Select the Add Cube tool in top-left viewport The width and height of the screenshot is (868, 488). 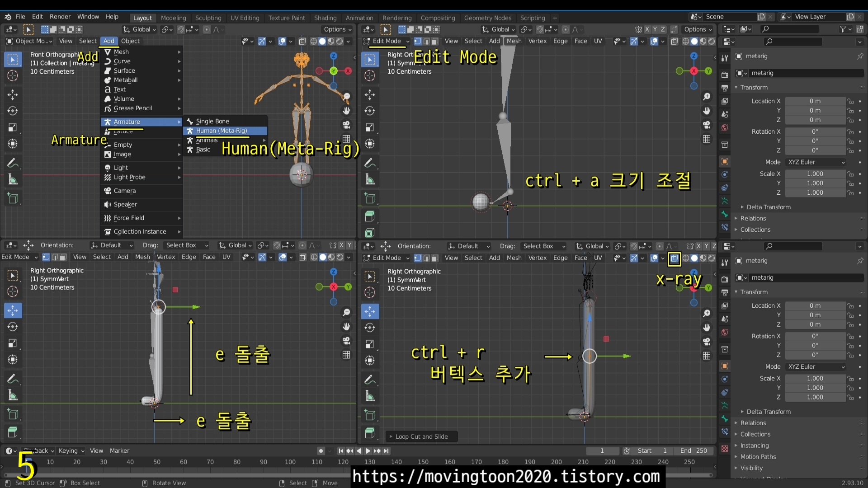pyautogui.click(x=13, y=198)
